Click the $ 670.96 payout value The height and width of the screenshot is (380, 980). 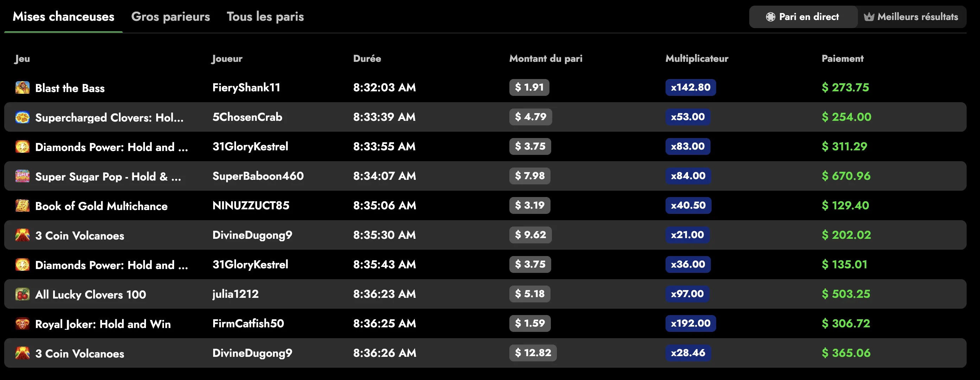coord(846,176)
